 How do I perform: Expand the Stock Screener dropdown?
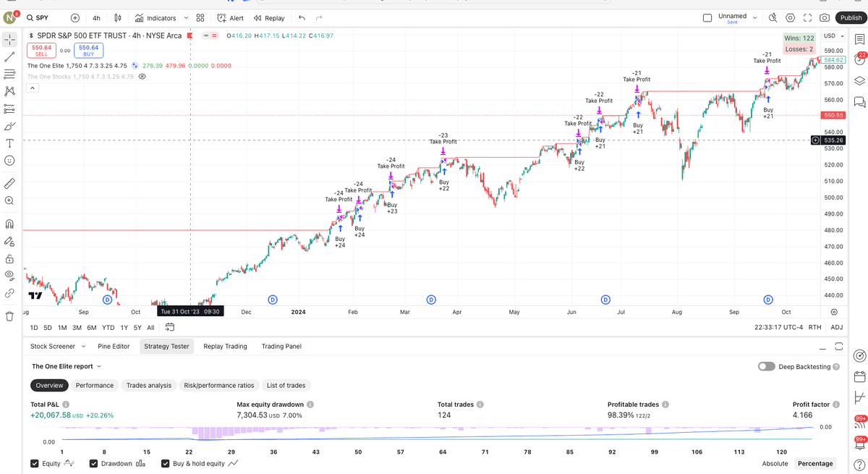click(83, 347)
